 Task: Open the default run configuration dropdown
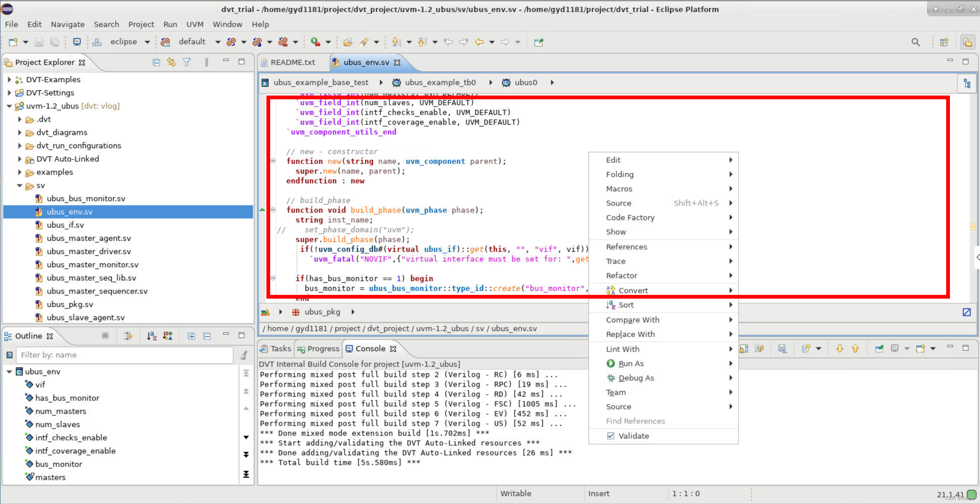pyautogui.click(x=218, y=42)
